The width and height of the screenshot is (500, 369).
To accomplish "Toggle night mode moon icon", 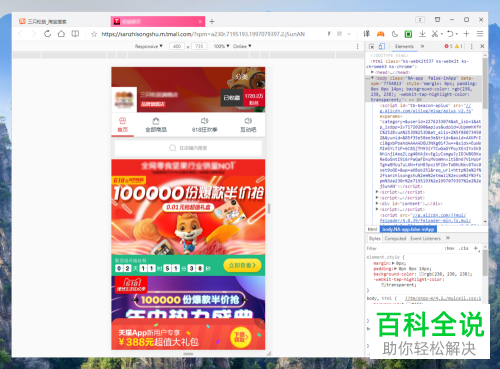I will 395,34.
